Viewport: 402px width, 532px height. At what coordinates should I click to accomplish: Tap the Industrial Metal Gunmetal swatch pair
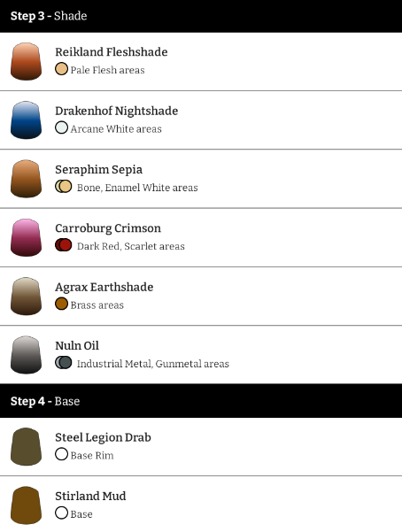pyautogui.click(x=64, y=362)
